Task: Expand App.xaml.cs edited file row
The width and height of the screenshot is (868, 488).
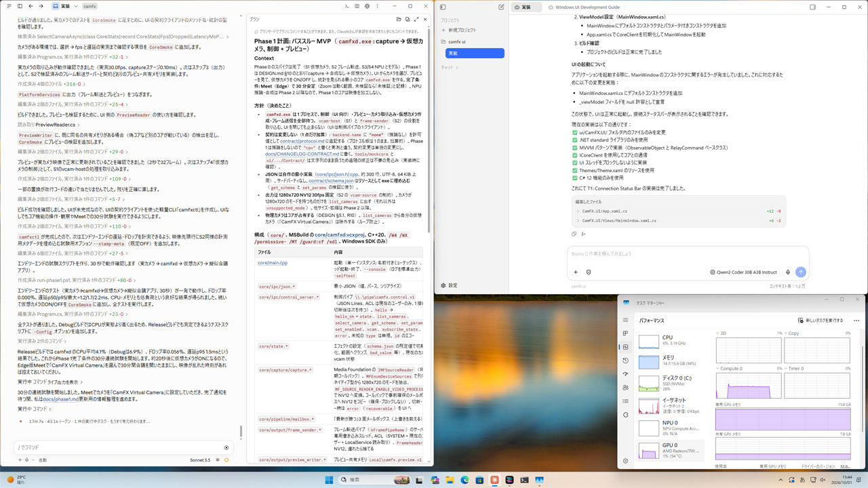Action: pyautogui.click(x=679, y=211)
